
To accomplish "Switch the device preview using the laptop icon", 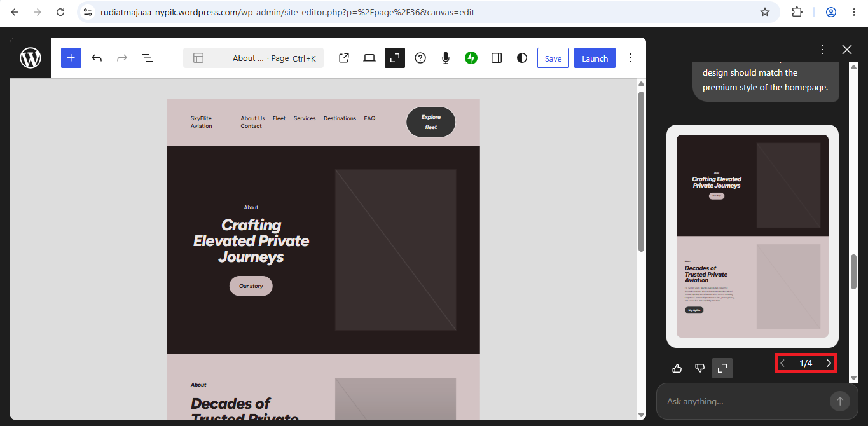I will [369, 58].
